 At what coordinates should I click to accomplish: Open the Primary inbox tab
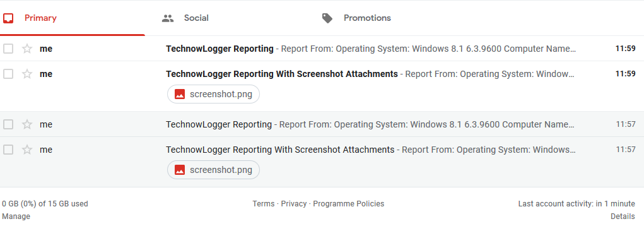click(x=73, y=18)
